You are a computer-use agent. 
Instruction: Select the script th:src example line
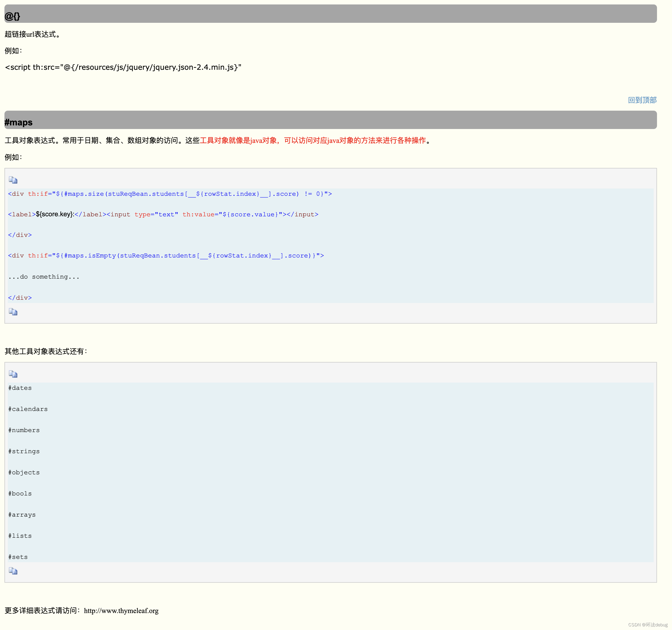click(123, 67)
